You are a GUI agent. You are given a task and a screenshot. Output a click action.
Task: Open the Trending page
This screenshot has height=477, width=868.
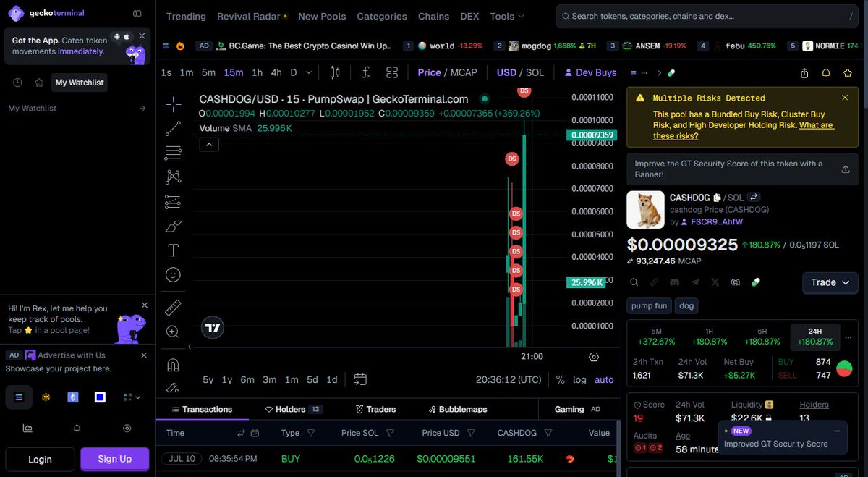pyautogui.click(x=186, y=16)
